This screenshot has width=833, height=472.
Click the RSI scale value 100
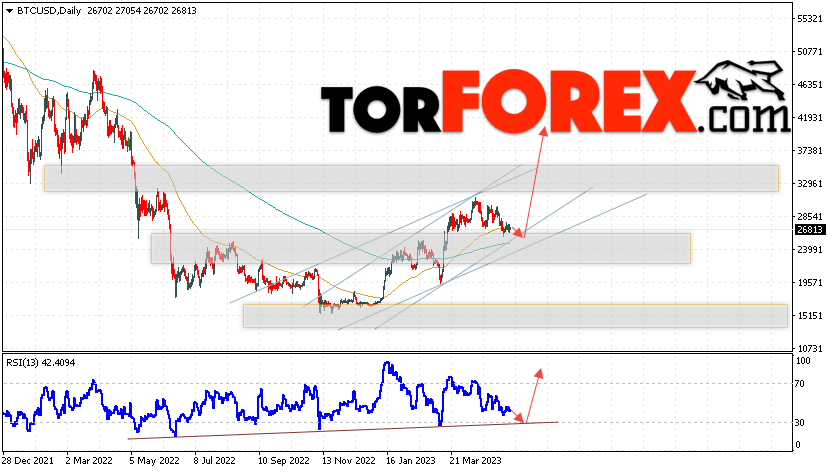[x=803, y=361]
